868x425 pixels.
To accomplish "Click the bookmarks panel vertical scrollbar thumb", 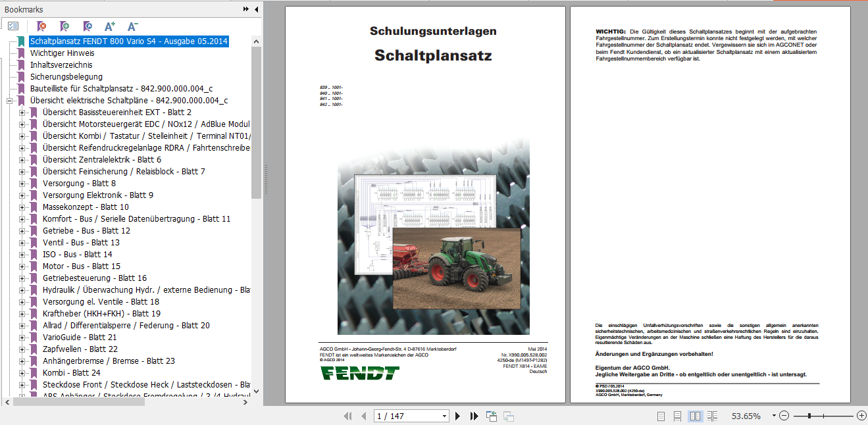I will [257, 122].
